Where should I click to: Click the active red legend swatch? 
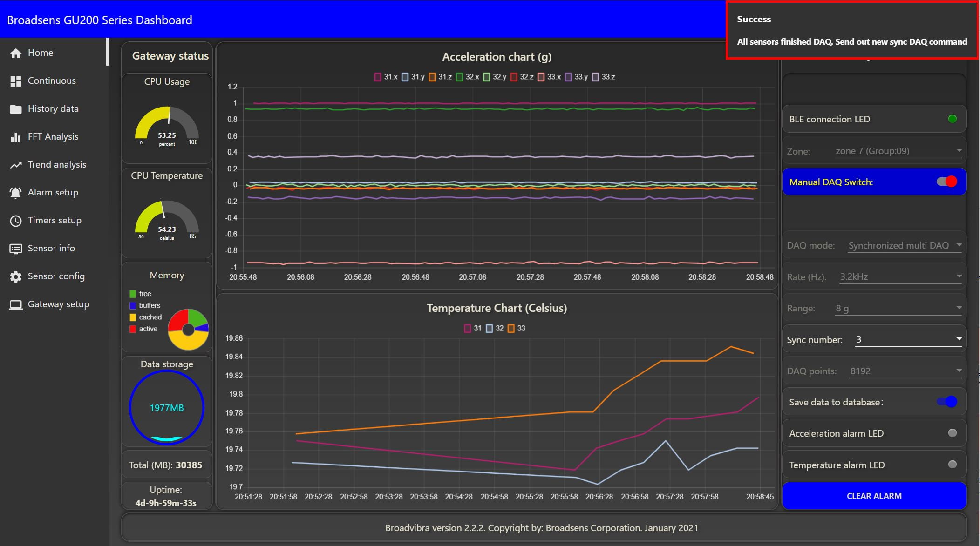click(x=133, y=329)
